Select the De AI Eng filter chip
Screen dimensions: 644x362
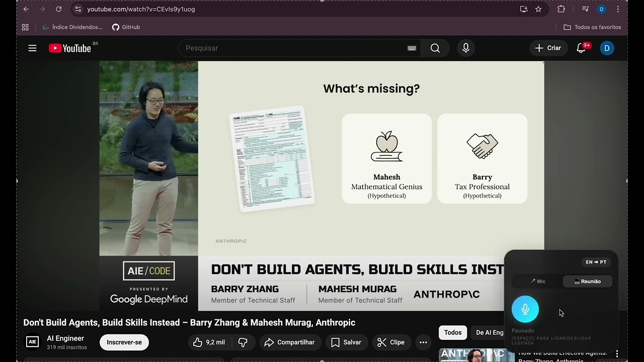tap(488, 332)
